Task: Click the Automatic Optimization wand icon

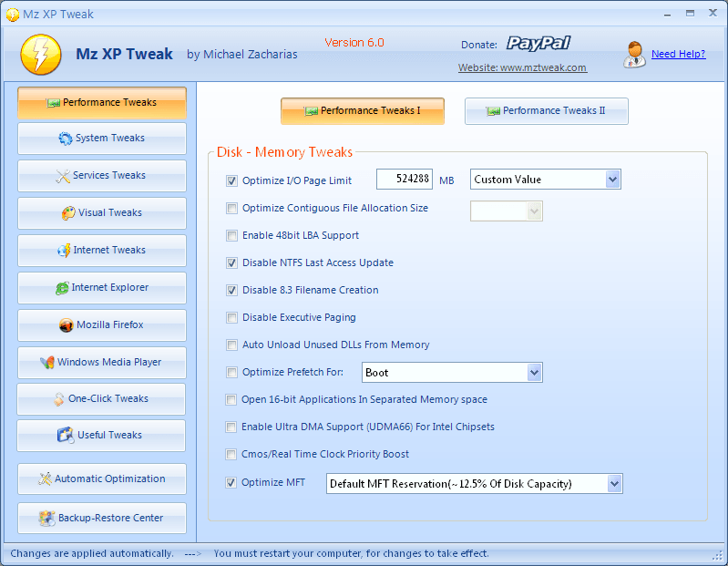Action: [45, 479]
